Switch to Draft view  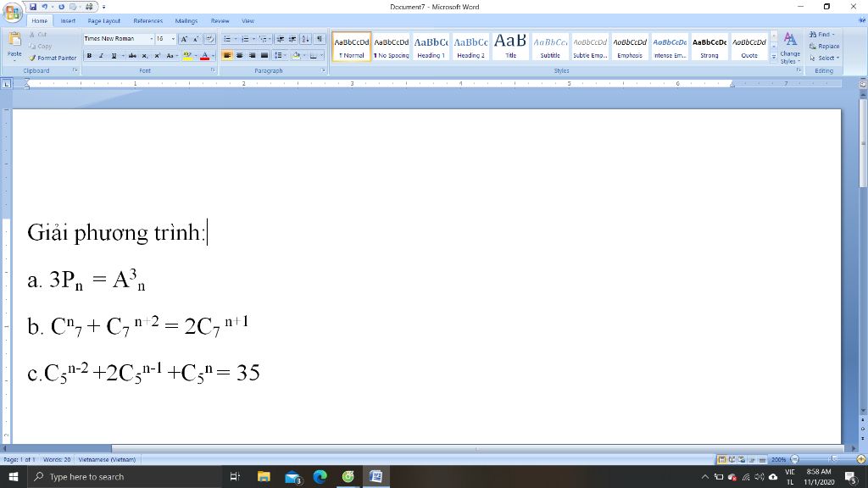(762, 459)
